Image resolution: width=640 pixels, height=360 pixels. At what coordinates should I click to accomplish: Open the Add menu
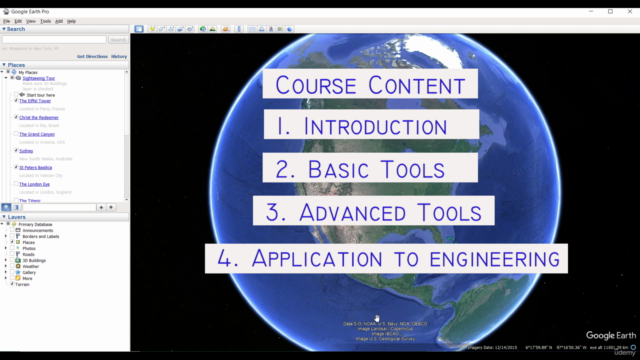tap(59, 21)
